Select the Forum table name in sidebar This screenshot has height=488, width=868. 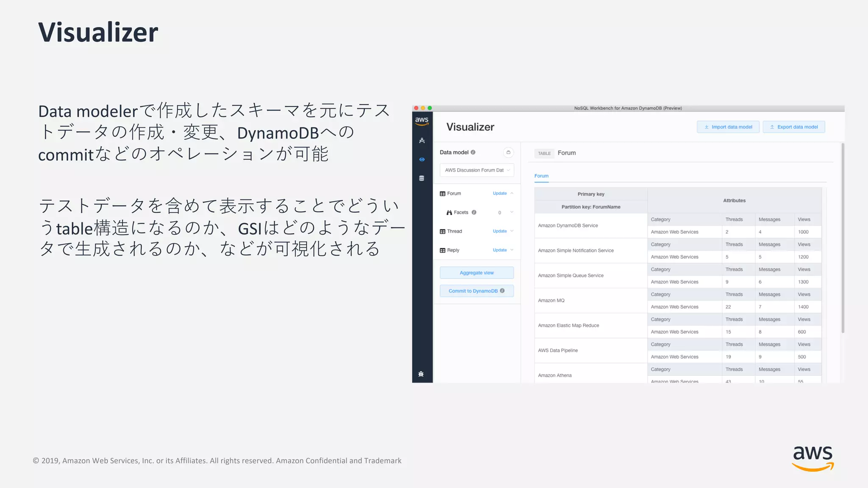(x=454, y=194)
